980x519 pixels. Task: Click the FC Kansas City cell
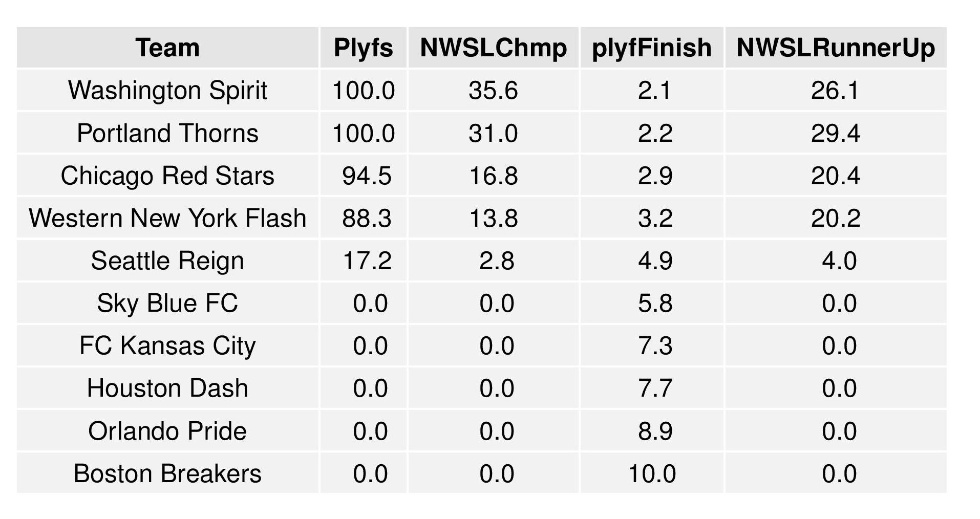[167, 345]
